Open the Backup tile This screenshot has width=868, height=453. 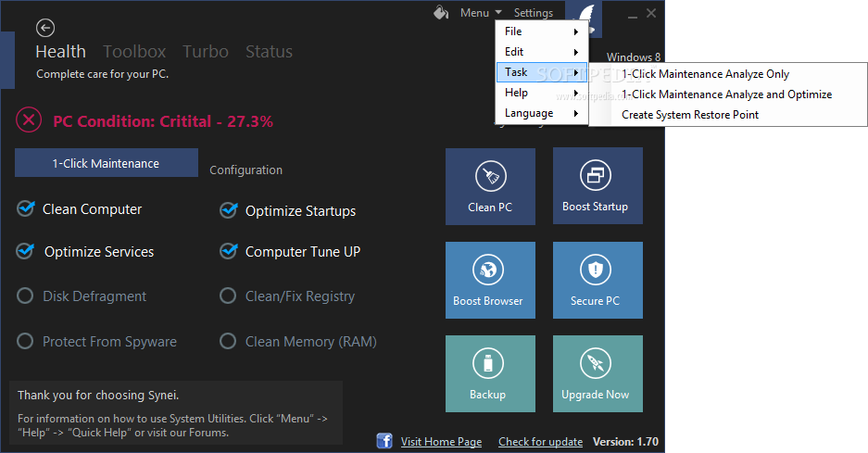point(490,374)
